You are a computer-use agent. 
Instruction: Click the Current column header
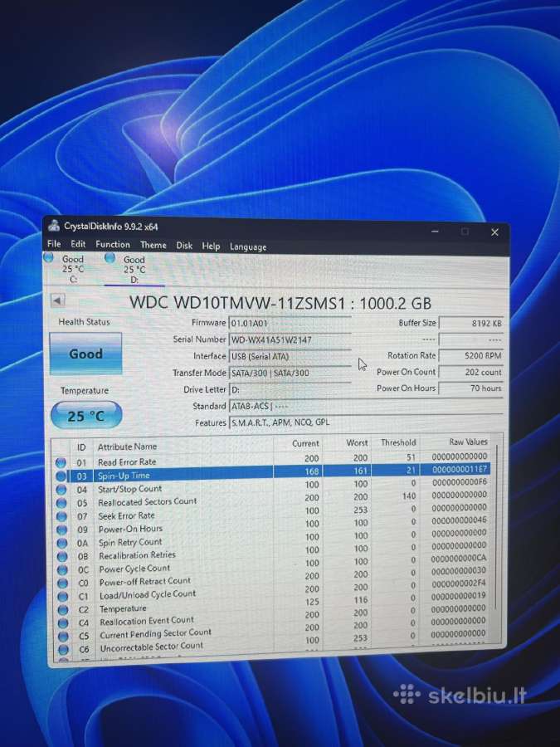click(x=305, y=443)
